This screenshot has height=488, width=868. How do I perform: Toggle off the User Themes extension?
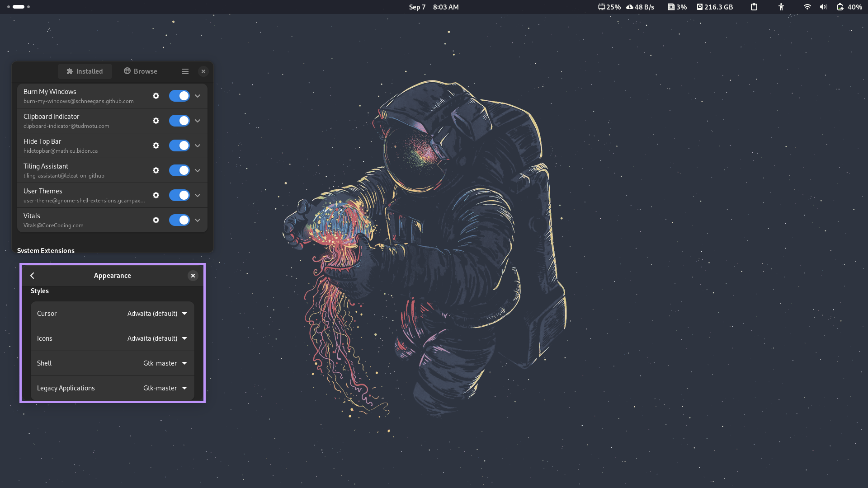[x=179, y=195]
